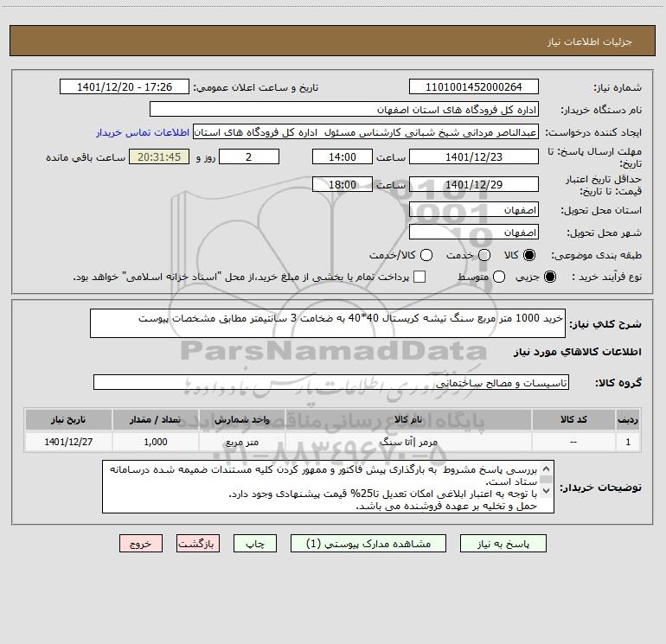Viewport: 666px width, 644px height.
Task: Click the announcement date field 1401/12/20 - 17:26
Action: pos(125,87)
